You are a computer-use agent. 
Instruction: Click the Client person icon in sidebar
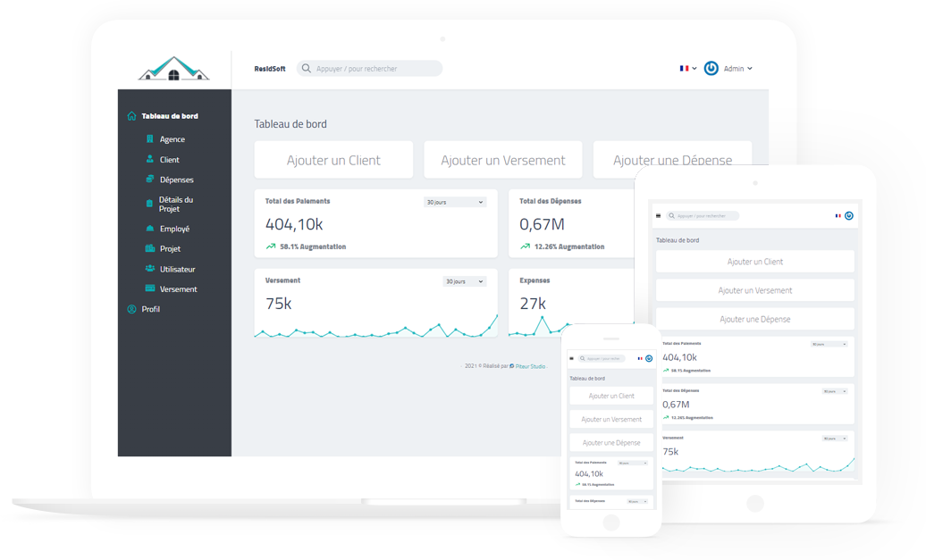(149, 159)
